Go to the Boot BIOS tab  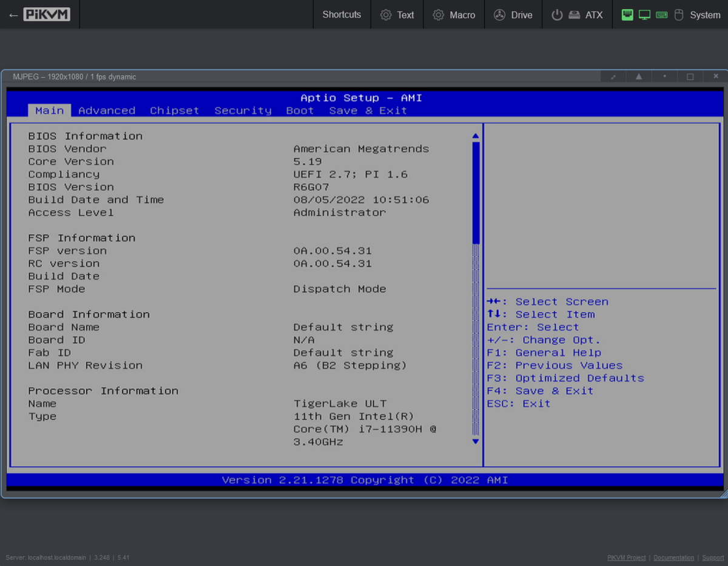300,110
